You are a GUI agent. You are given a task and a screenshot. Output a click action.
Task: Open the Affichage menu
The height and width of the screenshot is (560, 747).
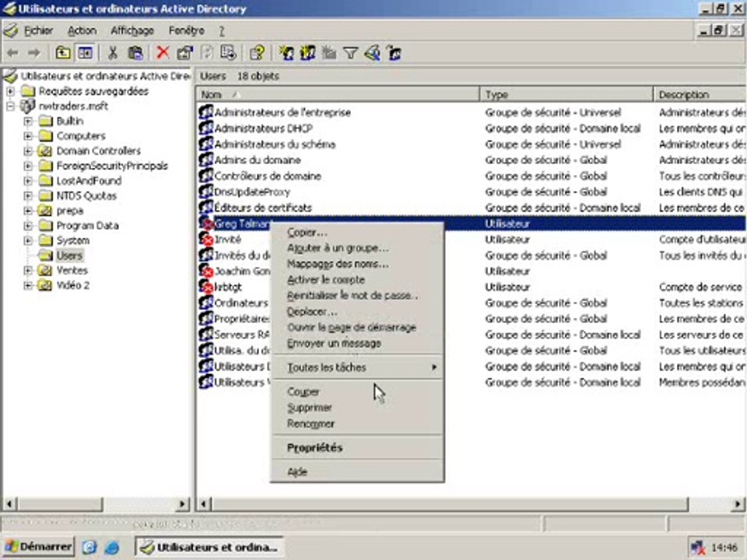[x=132, y=30]
